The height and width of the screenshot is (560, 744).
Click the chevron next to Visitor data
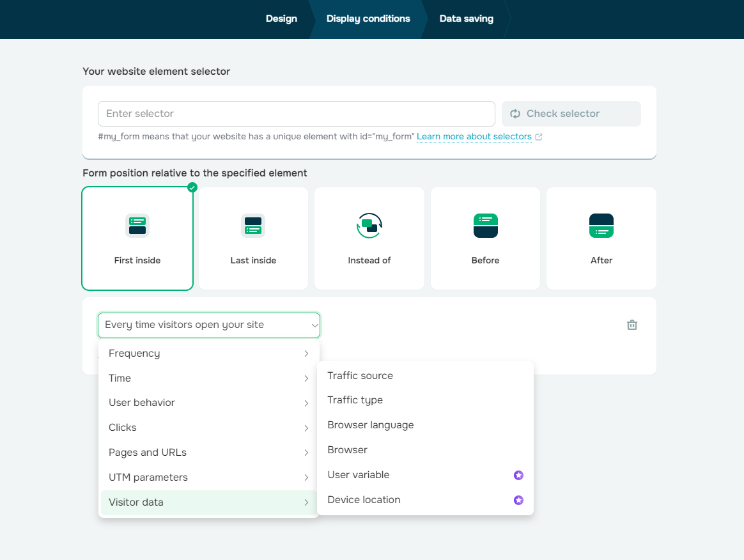(307, 502)
